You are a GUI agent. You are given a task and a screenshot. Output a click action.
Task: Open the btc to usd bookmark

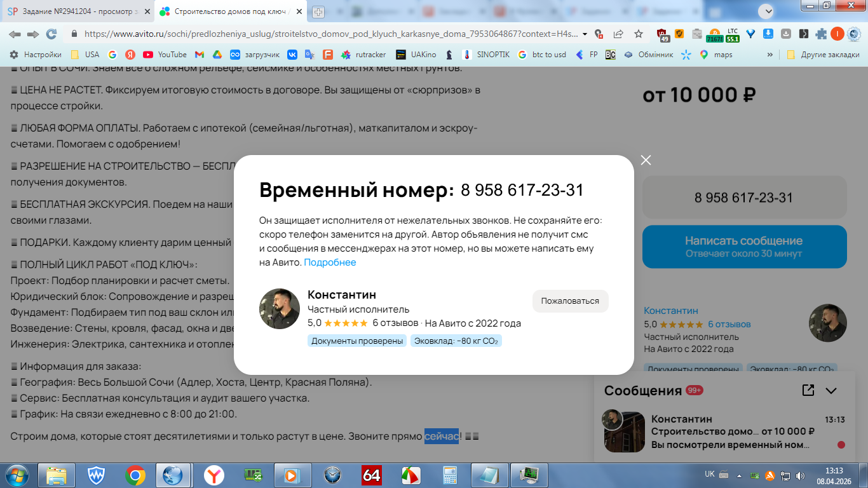click(x=542, y=55)
